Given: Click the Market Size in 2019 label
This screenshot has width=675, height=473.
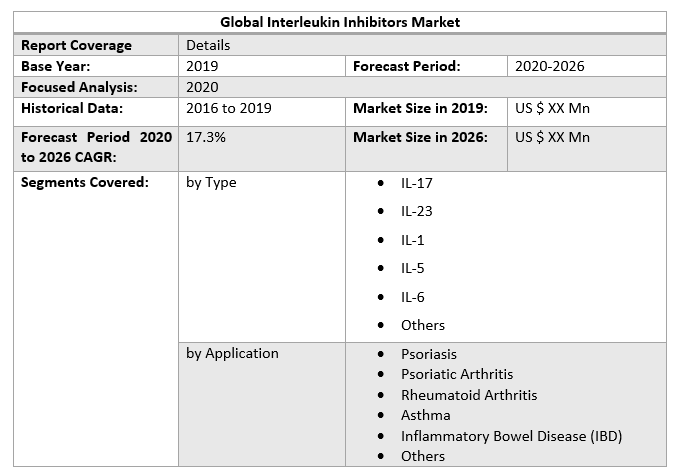Looking at the screenshot, I should 420,108.
